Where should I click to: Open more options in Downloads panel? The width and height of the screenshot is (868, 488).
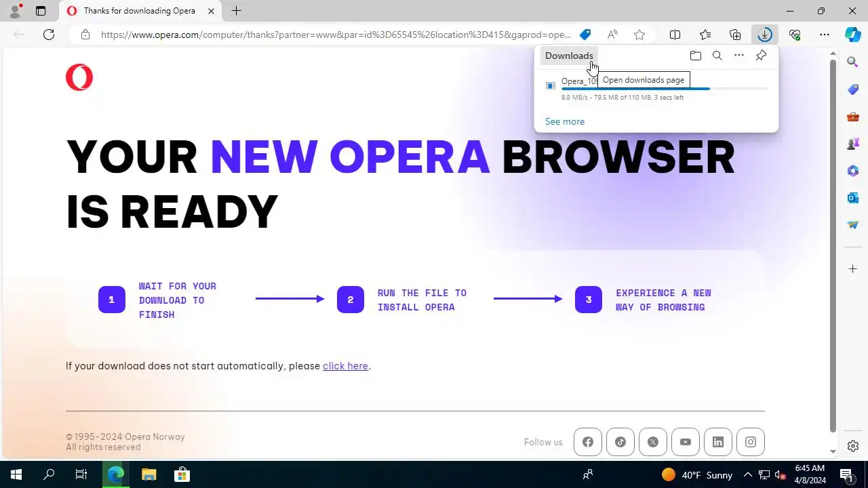tap(739, 56)
